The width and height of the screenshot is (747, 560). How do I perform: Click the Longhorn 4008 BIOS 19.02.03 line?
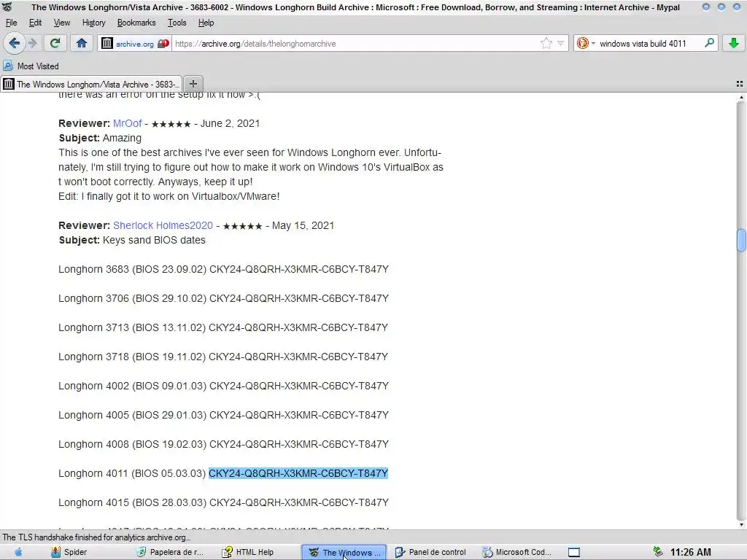tap(223, 444)
